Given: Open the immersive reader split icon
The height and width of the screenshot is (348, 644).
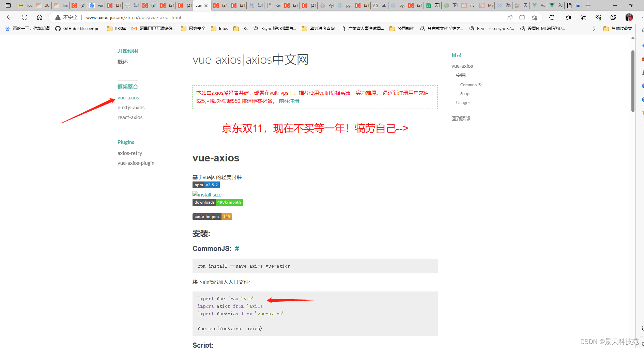Looking at the screenshot, I should point(522,17).
